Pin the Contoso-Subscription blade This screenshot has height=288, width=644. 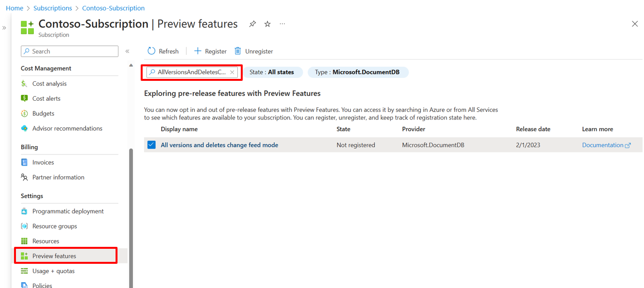(252, 24)
